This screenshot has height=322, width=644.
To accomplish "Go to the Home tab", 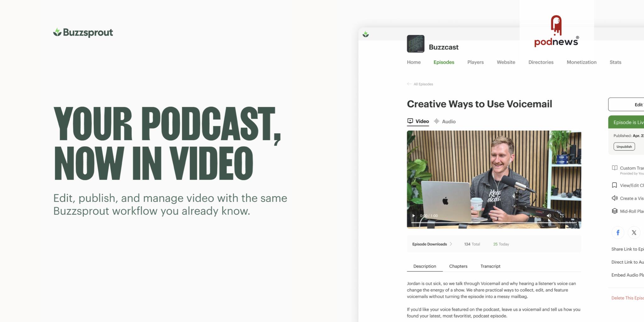I will pos(414,62).
